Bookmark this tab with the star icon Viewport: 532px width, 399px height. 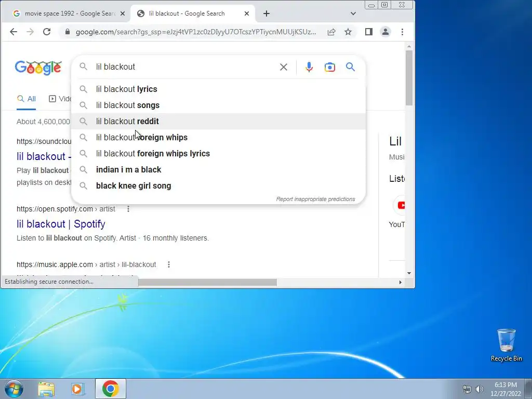click(x=348, y=32)
